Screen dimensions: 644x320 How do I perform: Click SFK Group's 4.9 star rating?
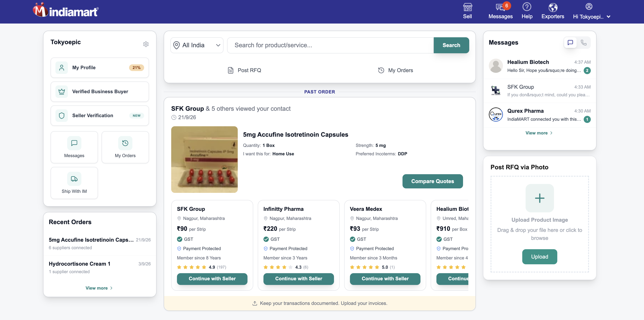coord(202,267)
